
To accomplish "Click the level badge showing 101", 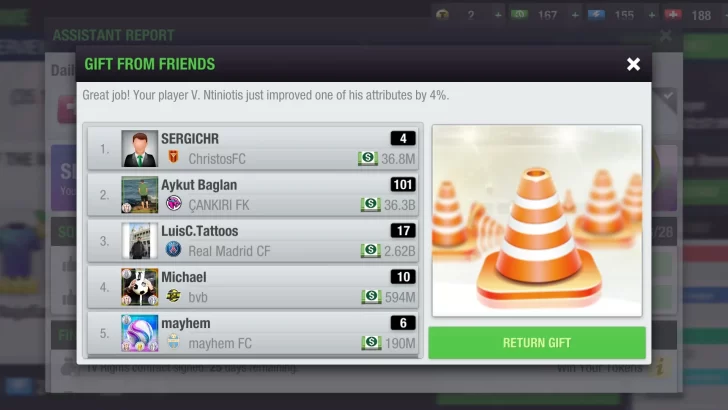I will pyautogui.click(x=403, y=185).
